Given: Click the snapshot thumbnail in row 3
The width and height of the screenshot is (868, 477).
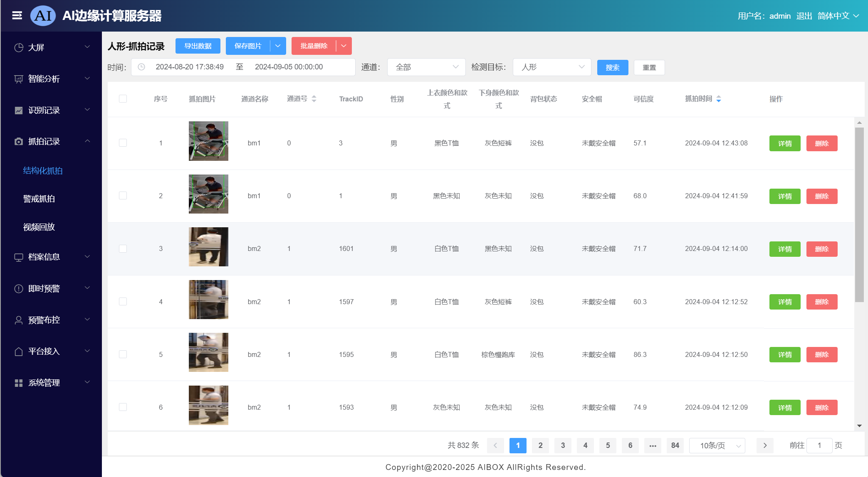Looking at the screenshot, I should pos(208,247).
